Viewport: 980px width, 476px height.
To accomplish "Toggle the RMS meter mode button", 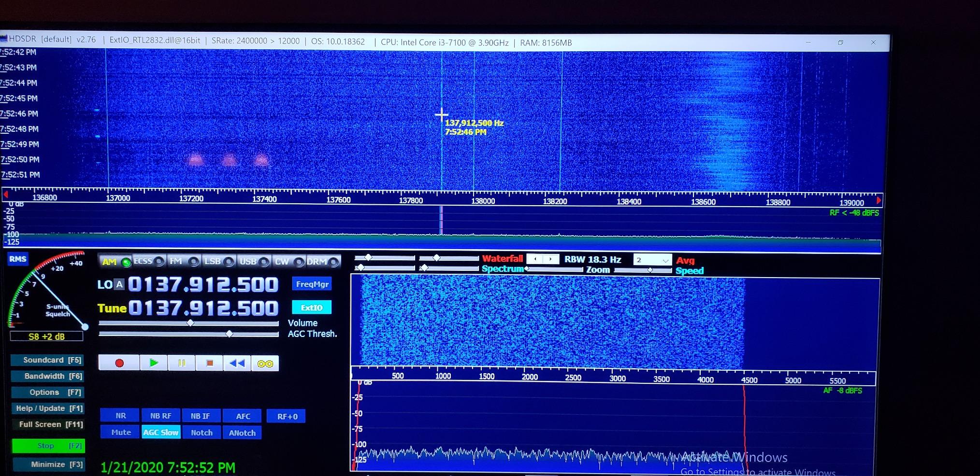I will coord(18,259).
